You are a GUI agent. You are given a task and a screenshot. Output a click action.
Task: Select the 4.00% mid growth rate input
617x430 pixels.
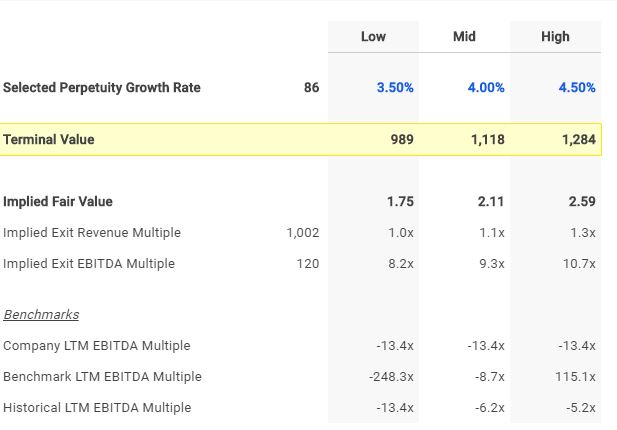(486, 88)
